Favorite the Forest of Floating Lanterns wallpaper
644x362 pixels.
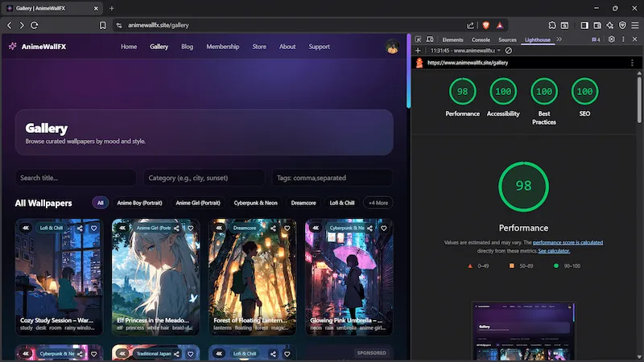(x=287, y=228)
